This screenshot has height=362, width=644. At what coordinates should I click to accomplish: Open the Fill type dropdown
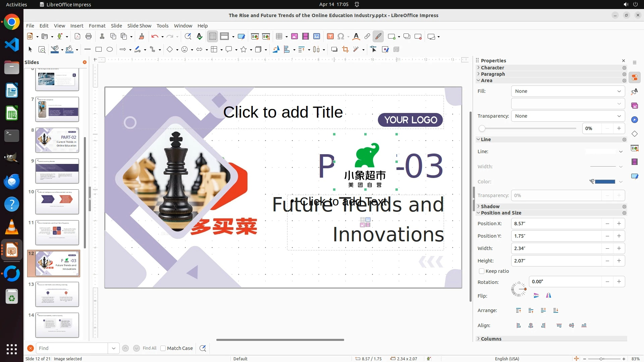568,91
